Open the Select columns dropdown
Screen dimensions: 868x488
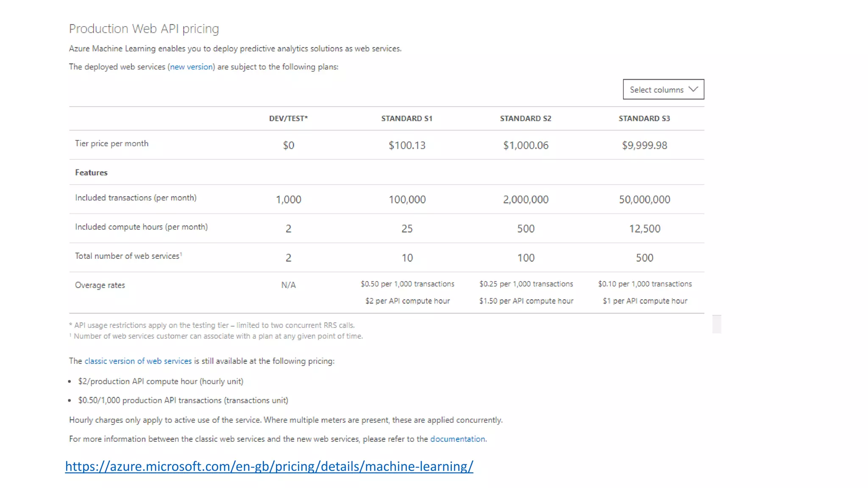[x=663, y=89]
